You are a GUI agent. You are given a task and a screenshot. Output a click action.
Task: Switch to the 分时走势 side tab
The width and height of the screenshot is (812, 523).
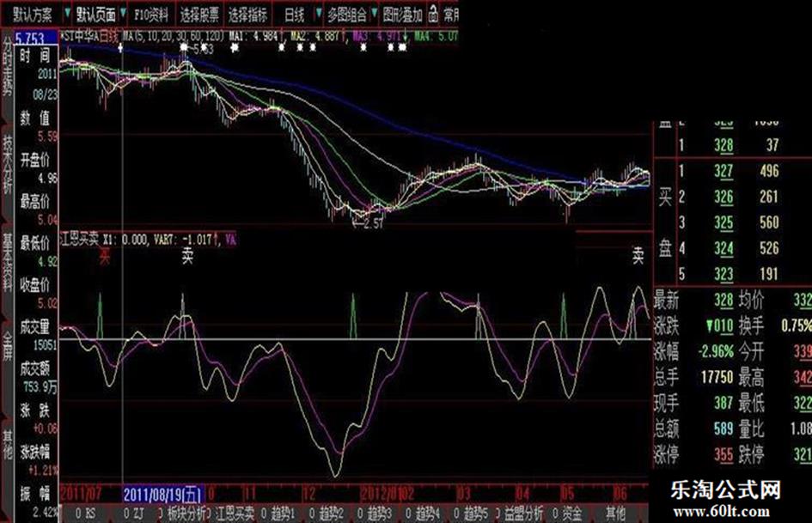coord(7,66)
